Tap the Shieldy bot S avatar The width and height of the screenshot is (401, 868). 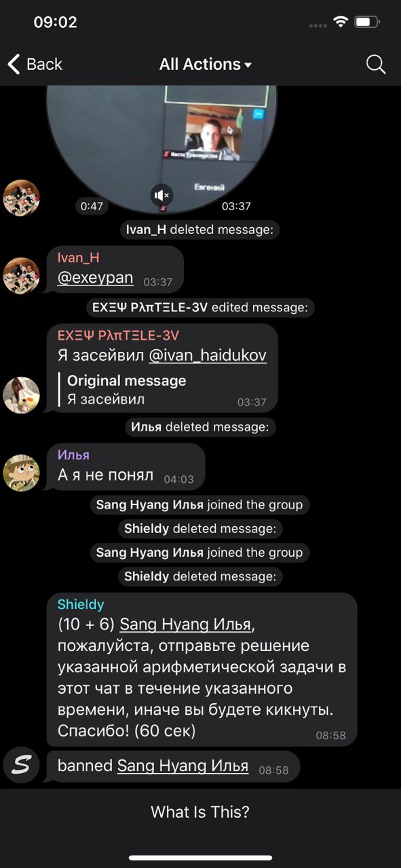click(x=21, y=765)
